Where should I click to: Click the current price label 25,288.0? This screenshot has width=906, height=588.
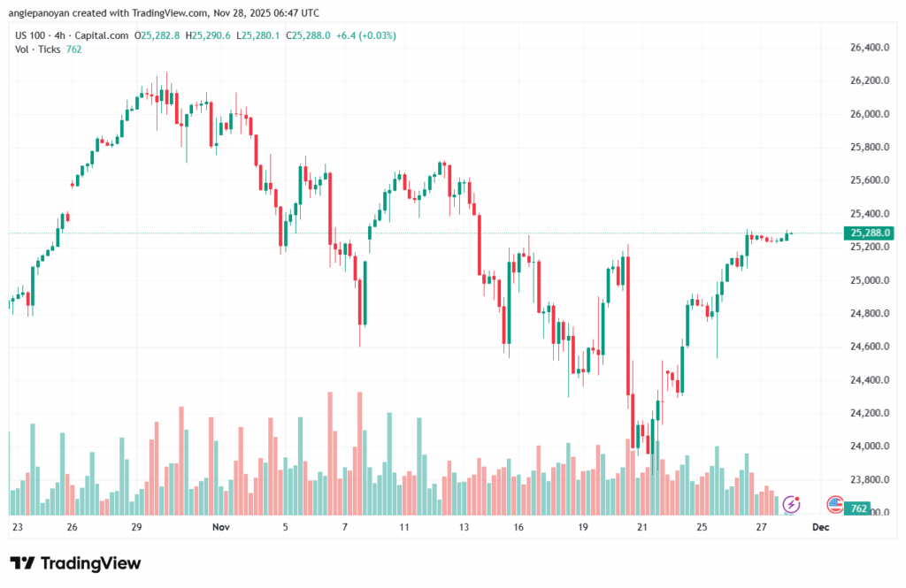tap(868, 233)
